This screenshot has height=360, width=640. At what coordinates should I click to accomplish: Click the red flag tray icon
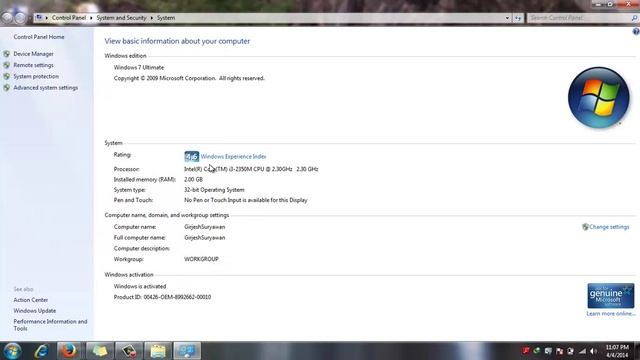pos(526,351)
